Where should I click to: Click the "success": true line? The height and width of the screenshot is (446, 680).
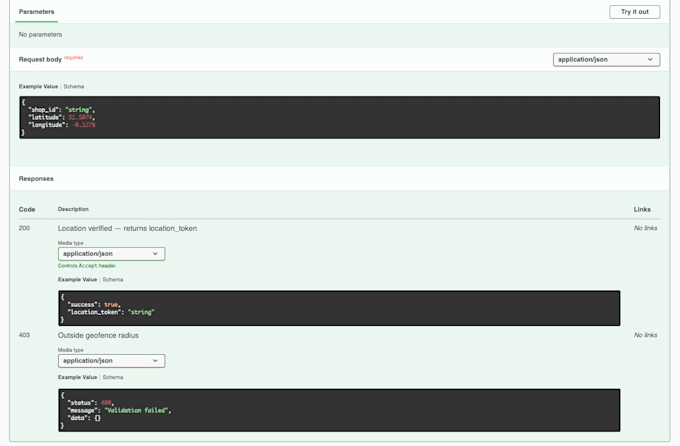(x=94, y=305)
